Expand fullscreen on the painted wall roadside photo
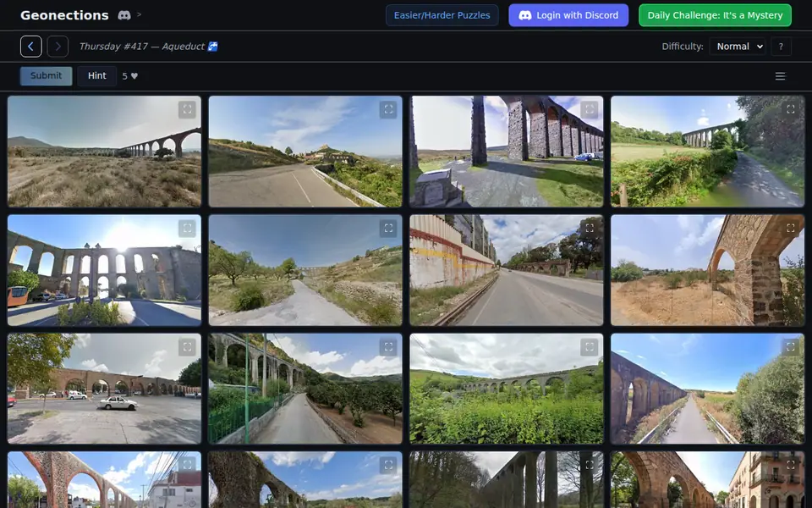Screen dimensions: 812x508 [590, 228]
